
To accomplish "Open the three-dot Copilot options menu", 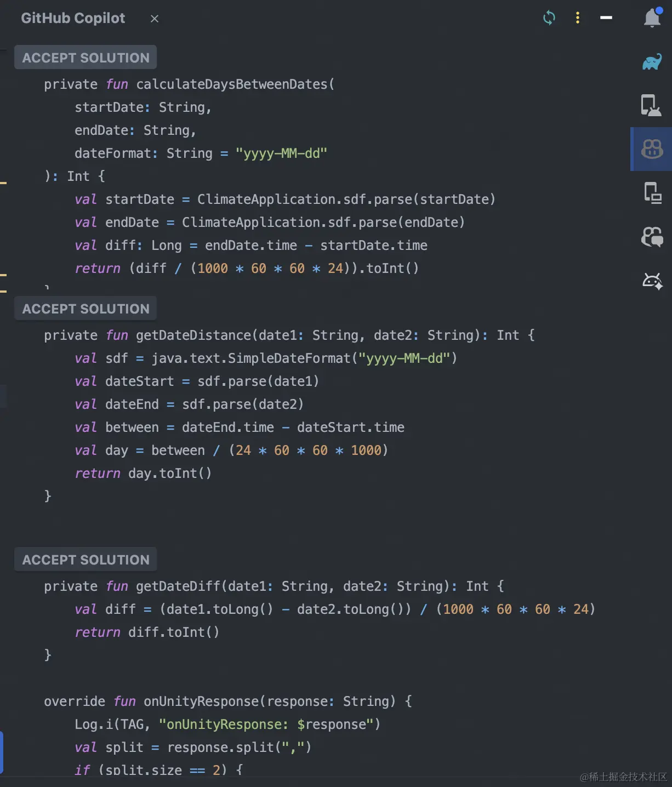I will (577, 18).
